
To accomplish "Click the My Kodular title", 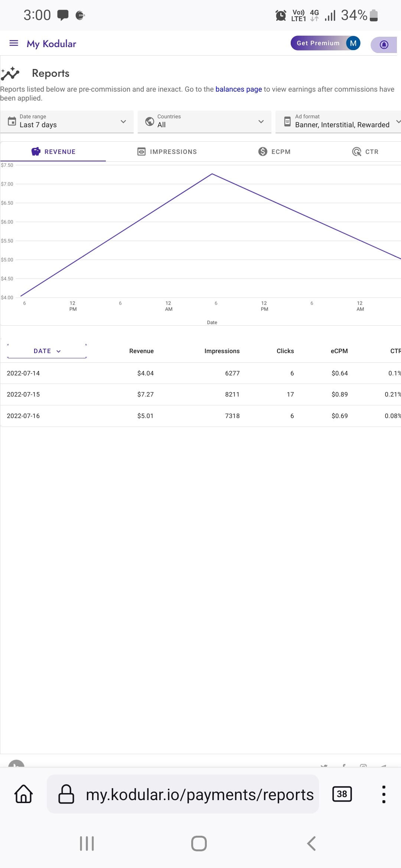I will (51, 44).
